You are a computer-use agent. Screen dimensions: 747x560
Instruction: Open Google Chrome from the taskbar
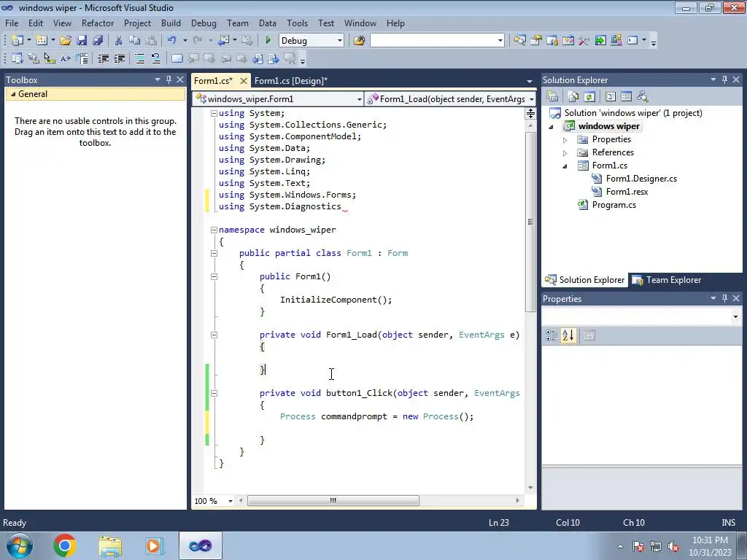[65, 545]
